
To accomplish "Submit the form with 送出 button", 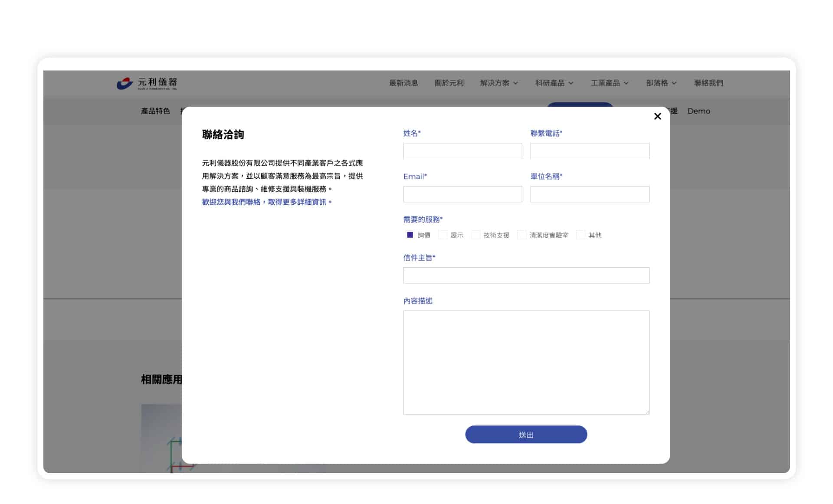I will click(526, 434).
